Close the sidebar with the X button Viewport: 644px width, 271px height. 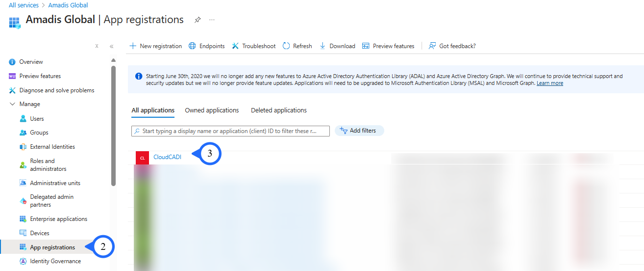97,46
